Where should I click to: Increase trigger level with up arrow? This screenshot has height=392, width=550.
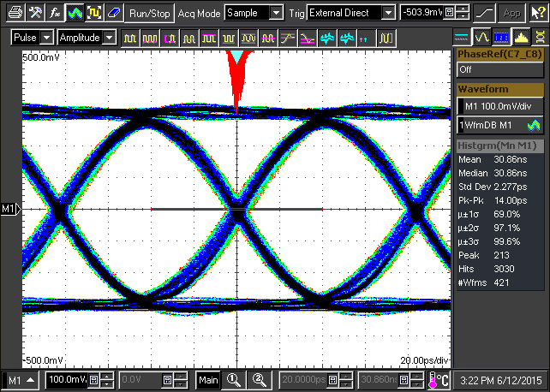[x=463, y=9]
